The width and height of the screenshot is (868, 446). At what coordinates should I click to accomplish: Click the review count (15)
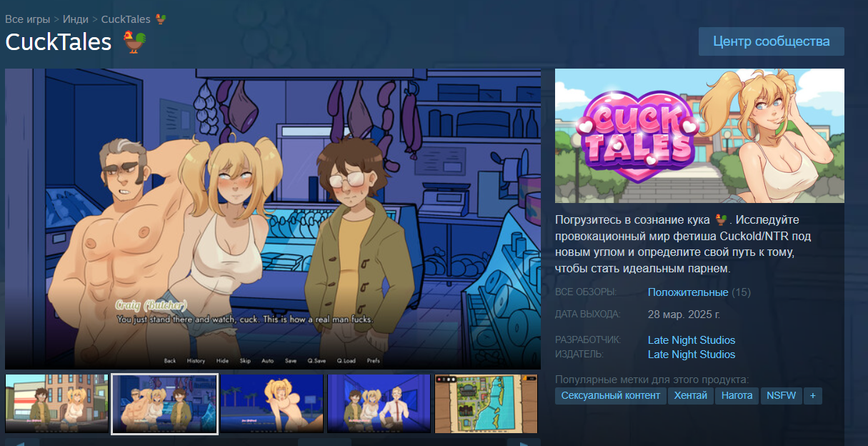pos(742,292)
